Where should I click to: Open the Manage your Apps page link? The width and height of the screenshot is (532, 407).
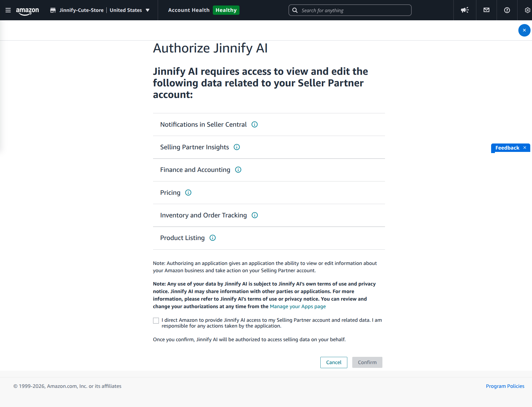click(298, 306)
